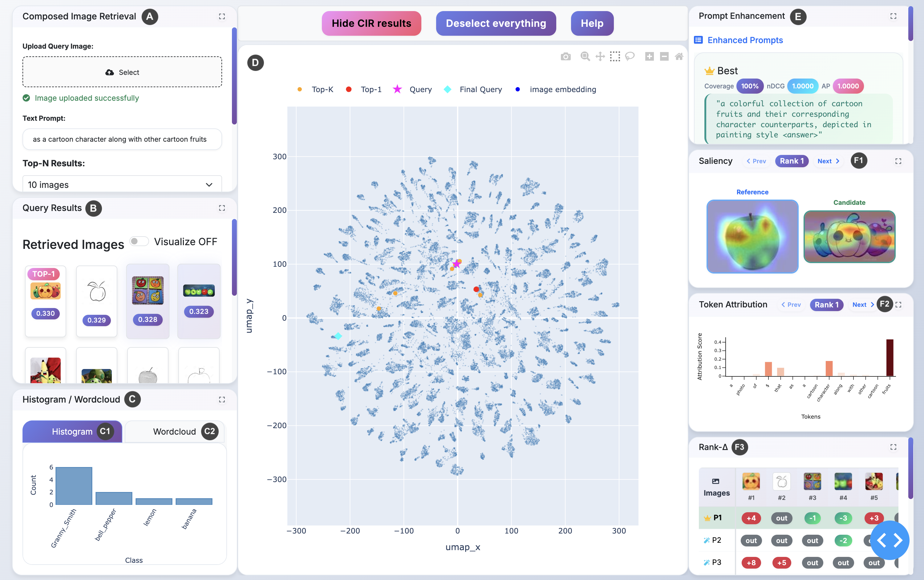Toggle the Visualize OFF switch
The height and width of the screenshot is (580, 924).
tap(139, 241)
